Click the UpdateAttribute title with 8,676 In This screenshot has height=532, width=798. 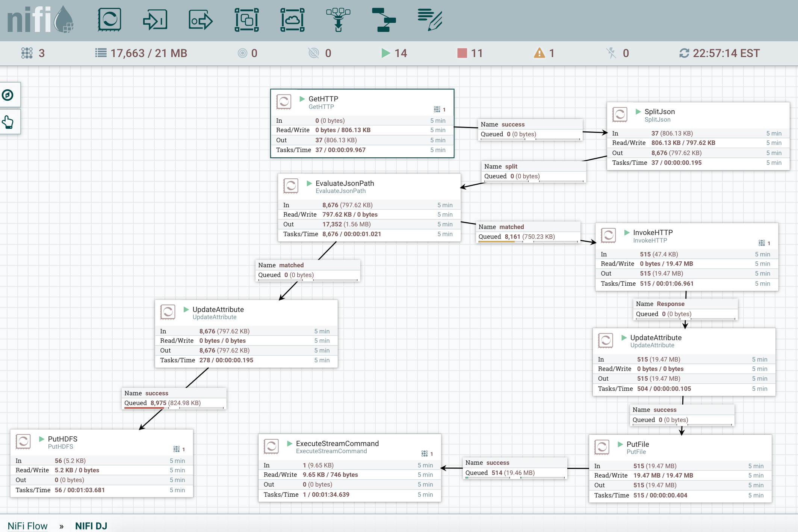point(218,309)
